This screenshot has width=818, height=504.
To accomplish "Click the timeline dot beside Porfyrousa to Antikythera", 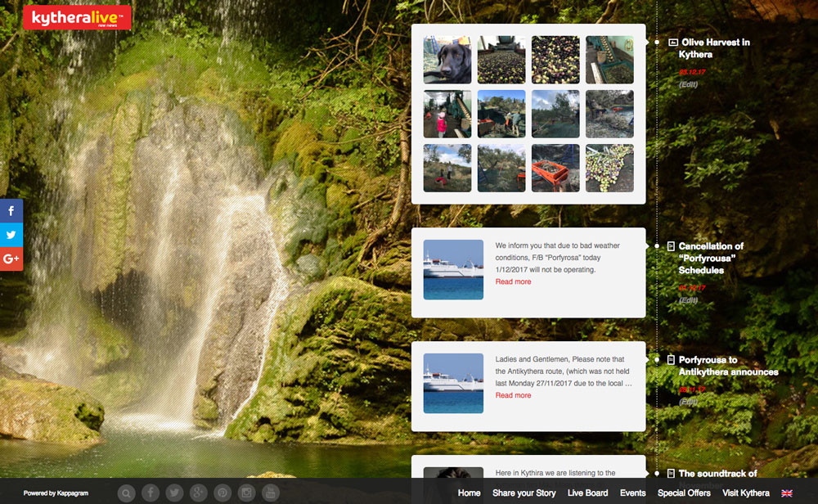I will click(657, 359).
